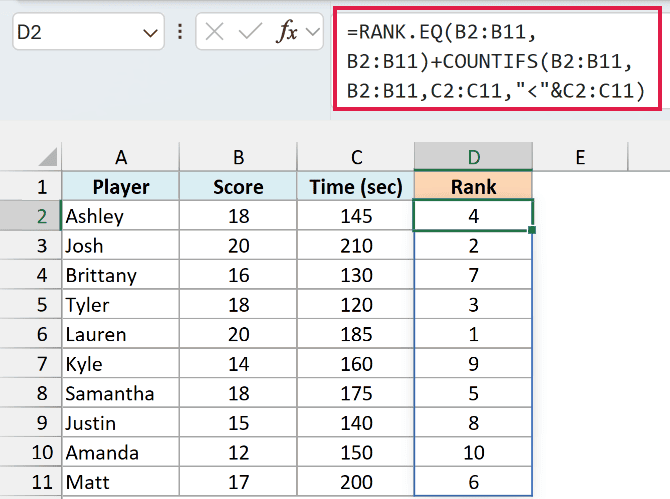Select all cells with the corner triangle
Image resolution: width=670 pixels, height=499 pixels.
pyautogui.click(x=47, y=157)
